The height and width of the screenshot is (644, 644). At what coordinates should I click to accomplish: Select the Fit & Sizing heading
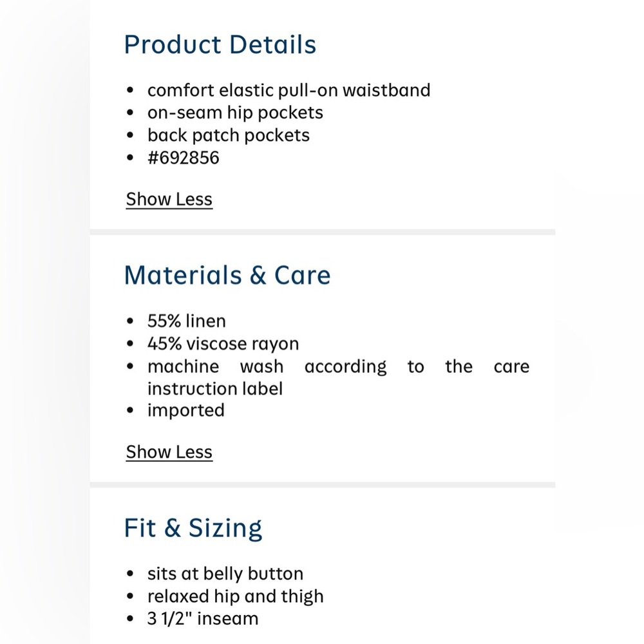[x=193, y=528]
